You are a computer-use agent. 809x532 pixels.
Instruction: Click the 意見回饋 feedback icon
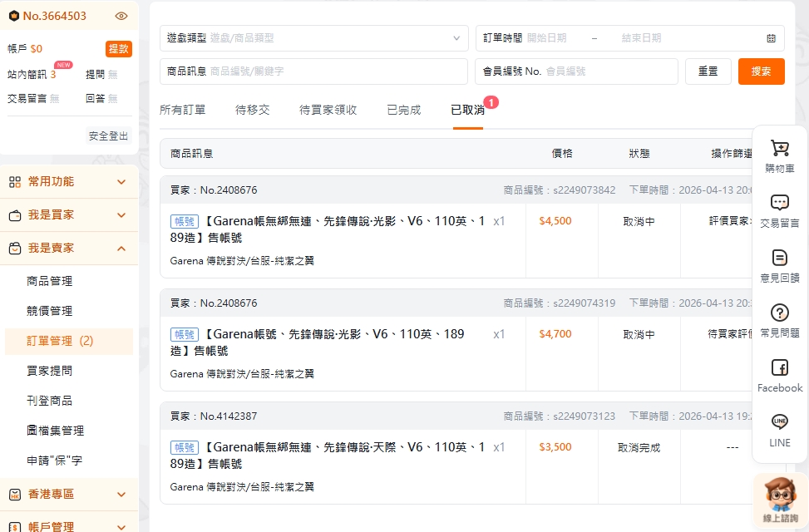tap(779, 259)
